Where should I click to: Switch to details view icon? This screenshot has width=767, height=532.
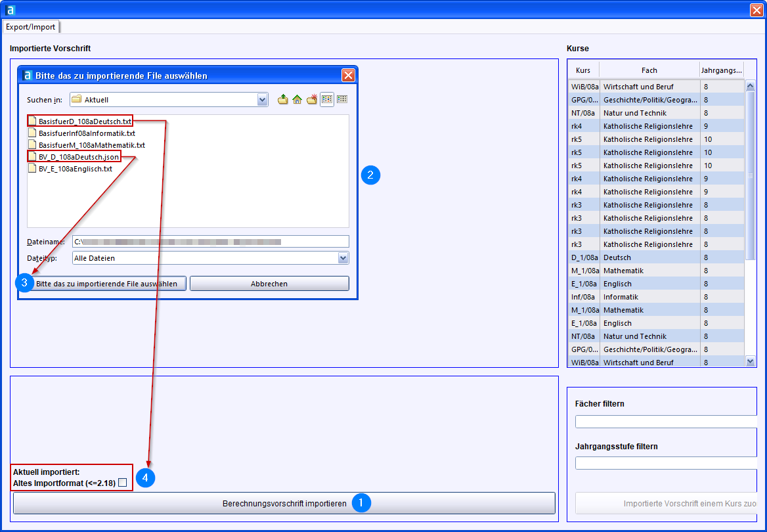click(342, 99)
